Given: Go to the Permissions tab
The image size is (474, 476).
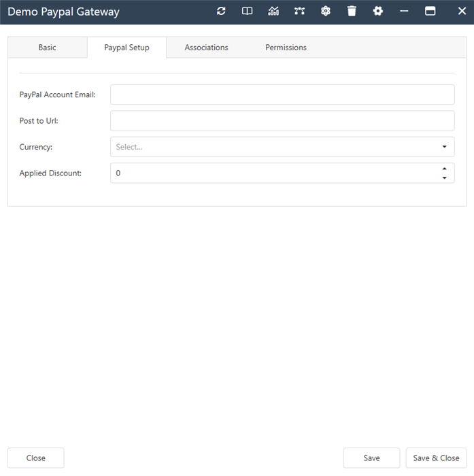Looking at the screenshot, I should (x=286, y=48).
